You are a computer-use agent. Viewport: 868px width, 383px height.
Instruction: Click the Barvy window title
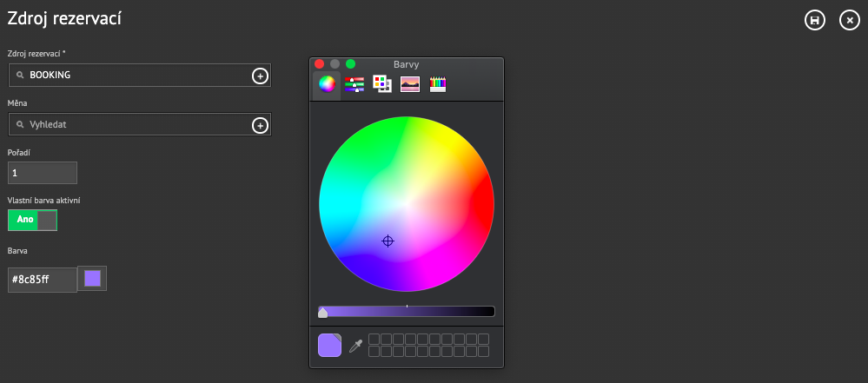(407, 64)
